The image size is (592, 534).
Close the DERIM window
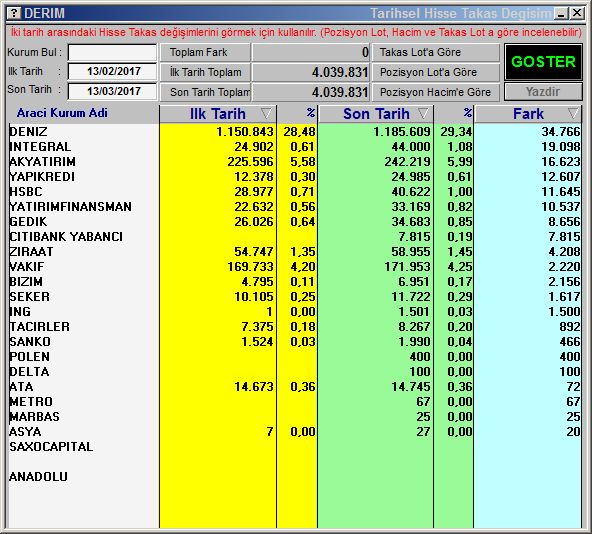(x=577, y=14)
